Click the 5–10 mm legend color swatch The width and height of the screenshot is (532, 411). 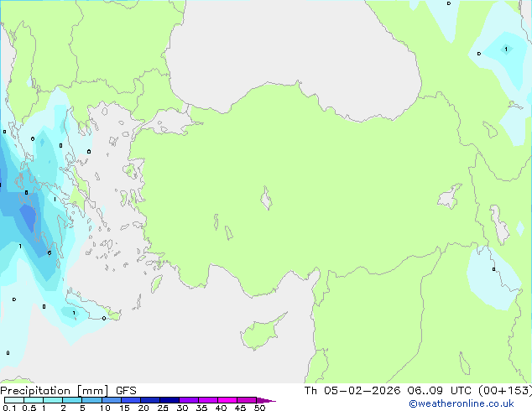(x=91, y=400)
